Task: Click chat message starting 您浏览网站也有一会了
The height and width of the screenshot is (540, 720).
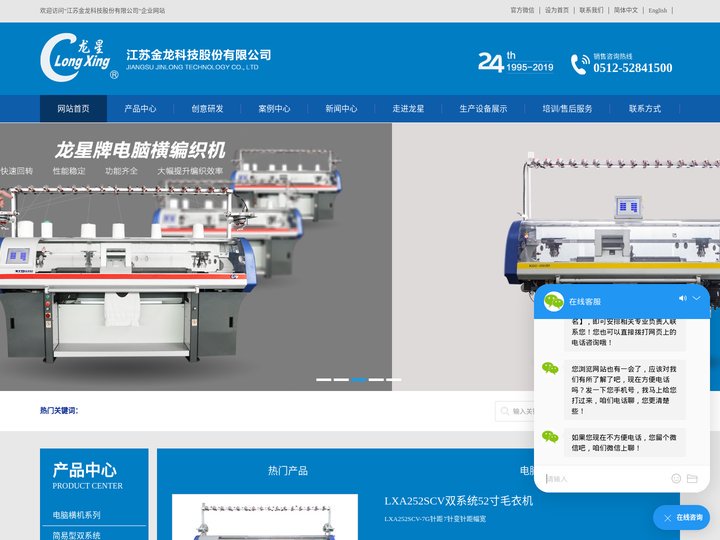Action: [x=624, y=390]
